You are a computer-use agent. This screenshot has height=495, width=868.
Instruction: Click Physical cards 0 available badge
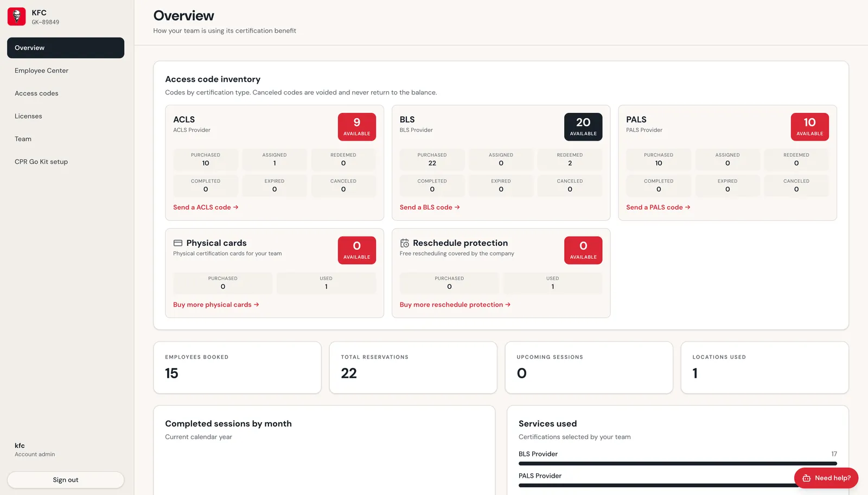tap(357, 250)
